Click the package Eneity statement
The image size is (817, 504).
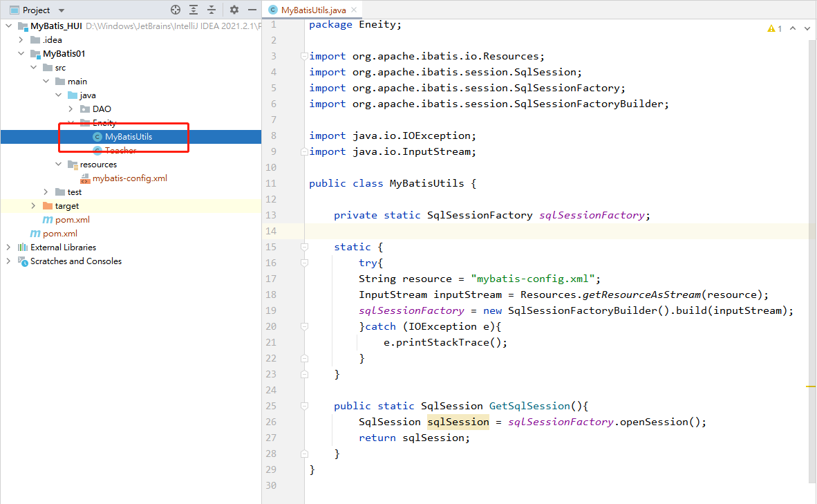(355, 24)
